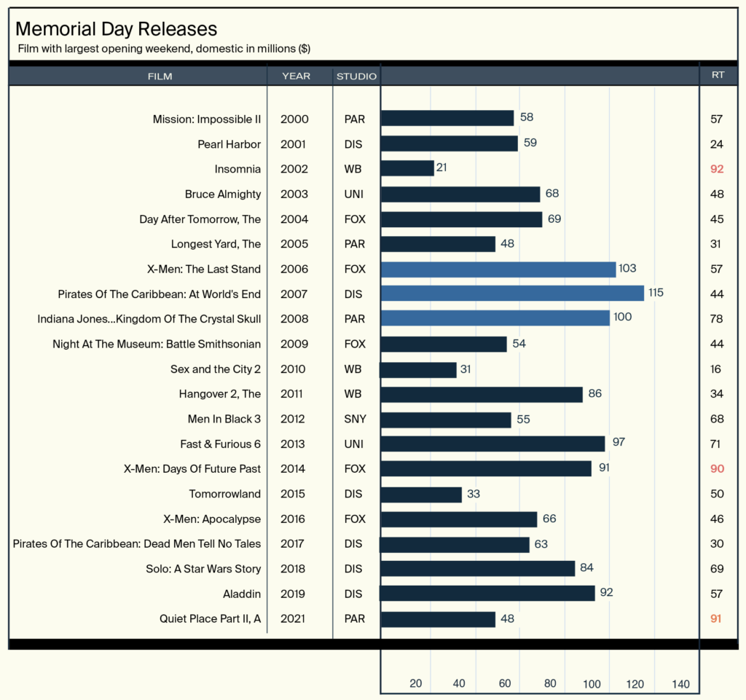This screenshot has height=700, width=746.
Task: Click the WB studio cell for Insomnia
Action: 353,169
